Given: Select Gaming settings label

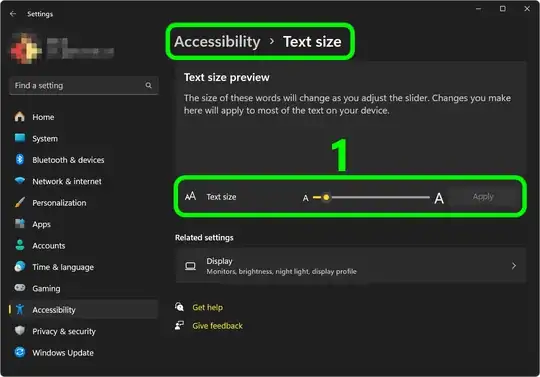Looking at the screenshot, I should [46, 289].
